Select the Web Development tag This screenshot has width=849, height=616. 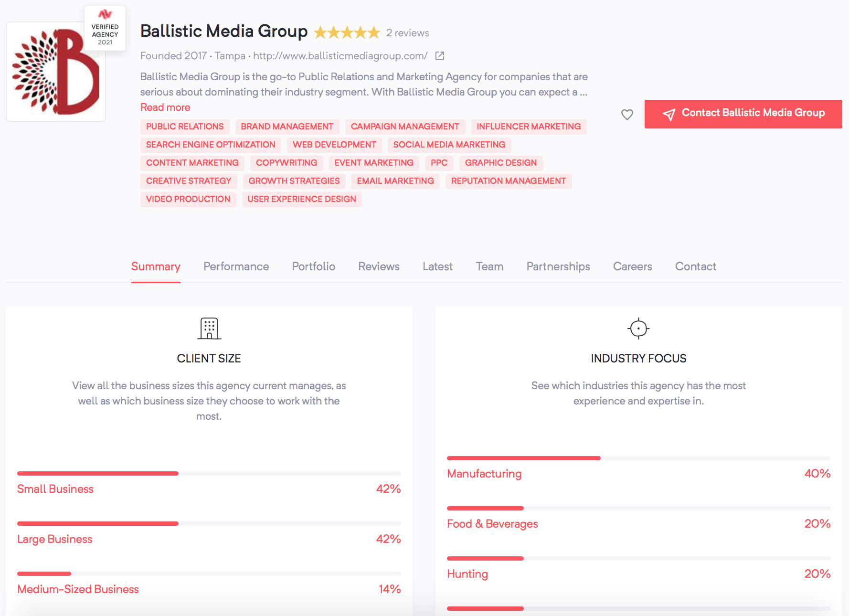(x=334, y=145)
